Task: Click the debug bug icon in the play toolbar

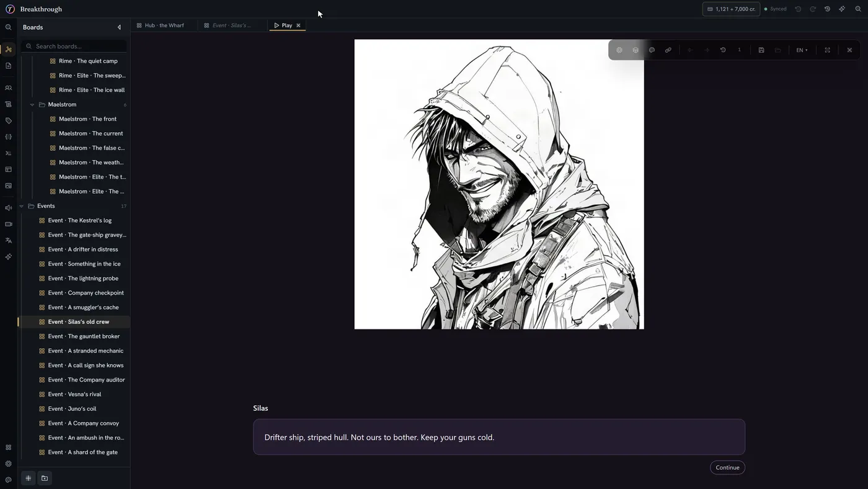Action: [x=635, y=50]
